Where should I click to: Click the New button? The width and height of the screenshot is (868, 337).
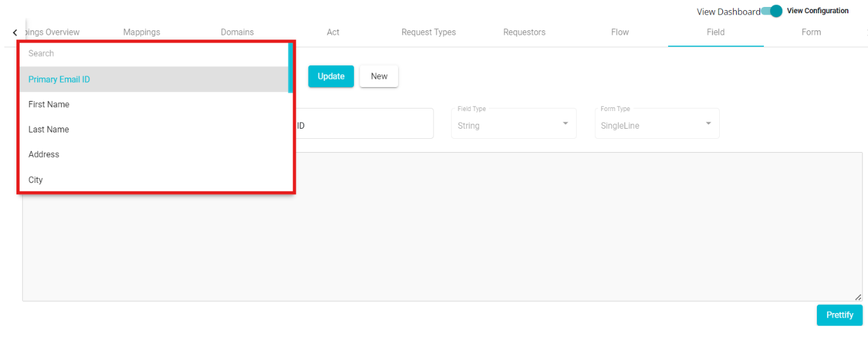pos(378,76)
